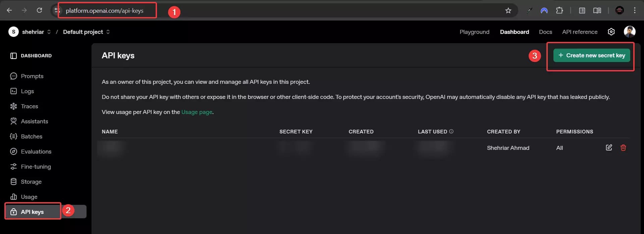Viewport: 644px width, 234px height.
Task: Open settings gear icon
Action: click(611, 32)
